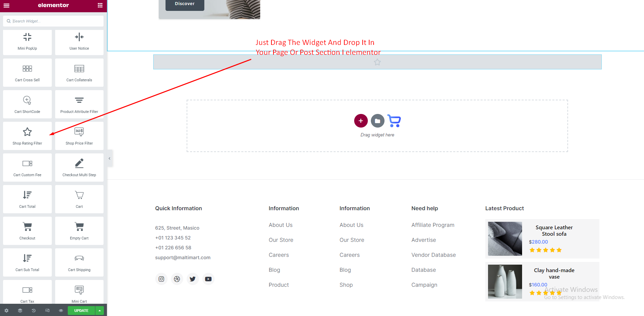Screen dimensions: 644x316
Task: Click the Mini PopUp widget
Action: coord(27,41)
